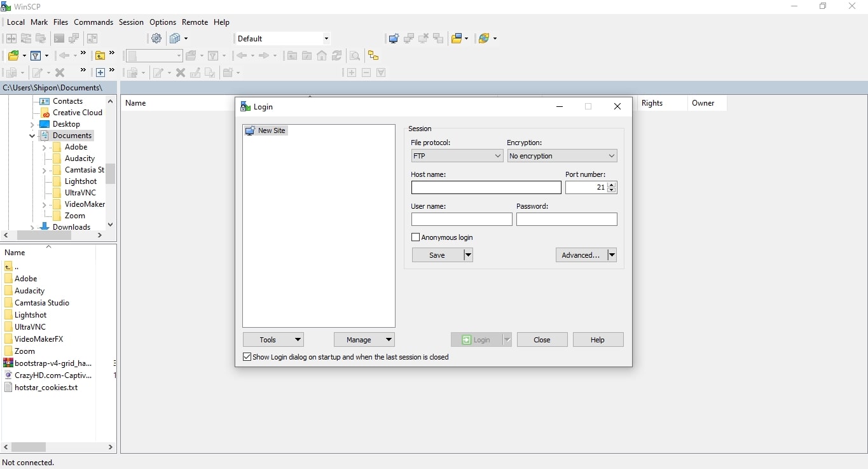Select hotstar_cookies.txt in file list
The image size is (868, 469).
click(46, 388)
